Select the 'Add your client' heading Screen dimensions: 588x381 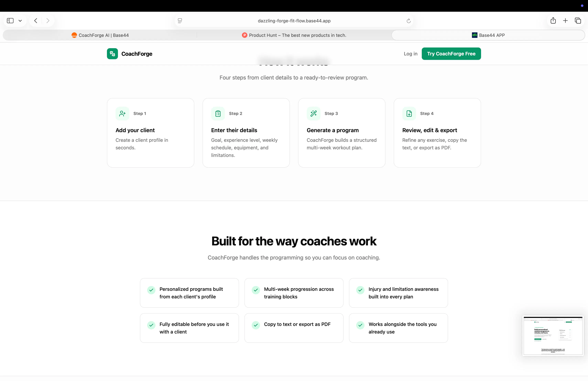click(135, 130)
